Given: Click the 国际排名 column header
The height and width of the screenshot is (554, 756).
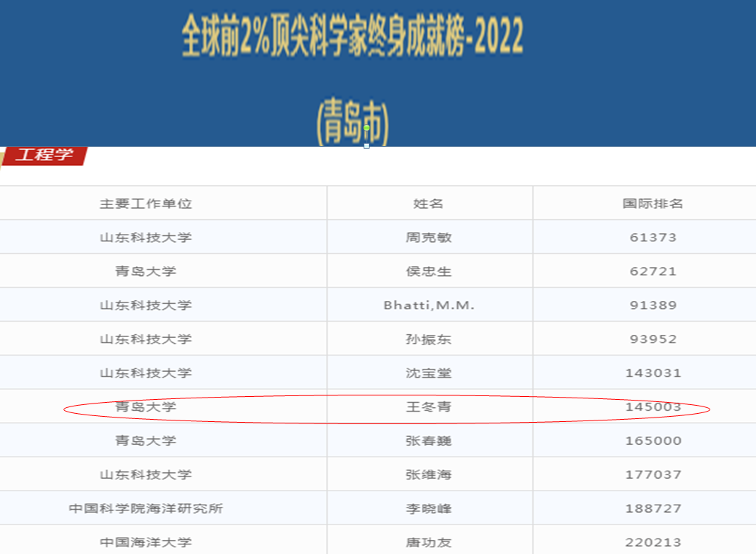Looking at the screenshot, I should tap(653, 204).
